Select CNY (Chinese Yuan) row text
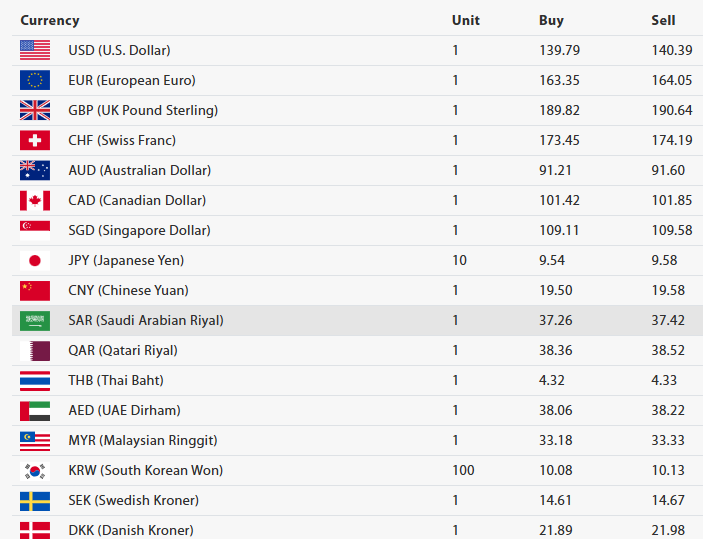The height and width of the screenshot is (539, 703). pos(128,290)
